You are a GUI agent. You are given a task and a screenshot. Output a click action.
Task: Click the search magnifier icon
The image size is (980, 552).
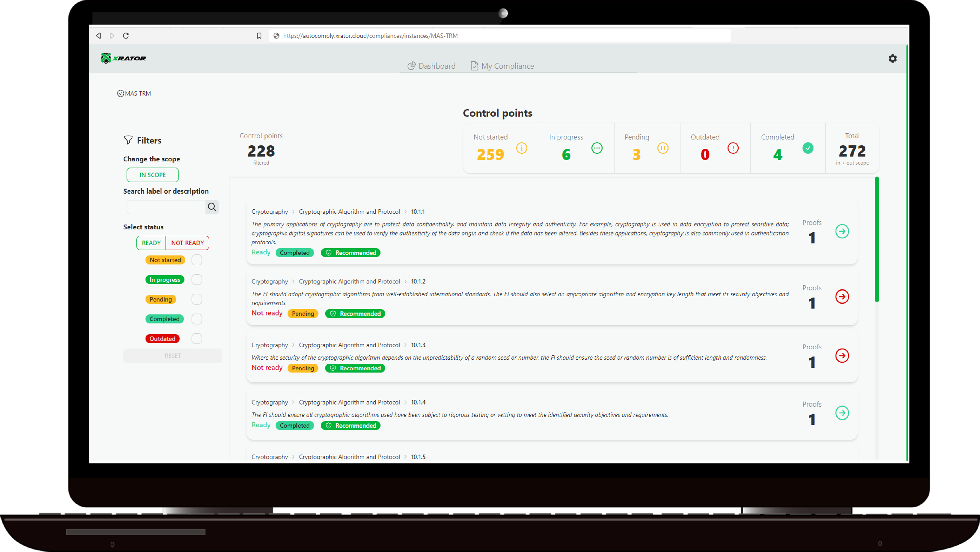[x=212, y=207]
